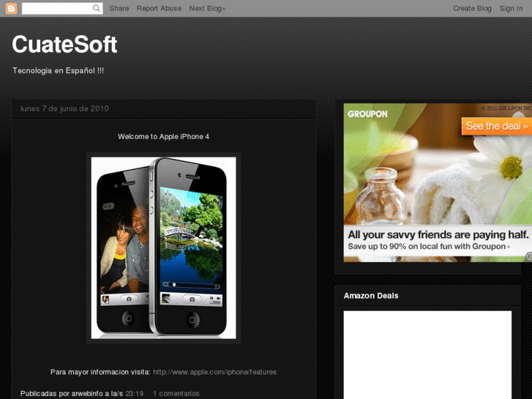
Task: Go to Next Blog
Action: [x=207, y=9]
